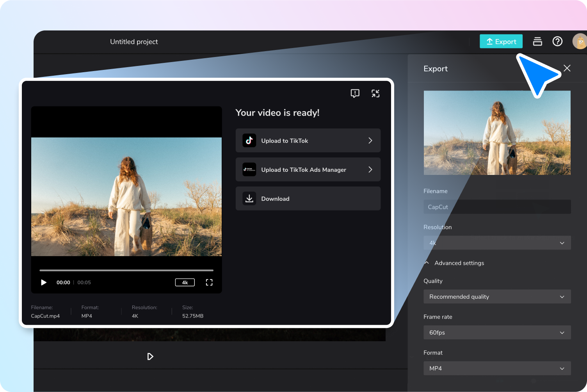Click the Filename input field showing CapCut
The image size is (587, 392).
497,207
